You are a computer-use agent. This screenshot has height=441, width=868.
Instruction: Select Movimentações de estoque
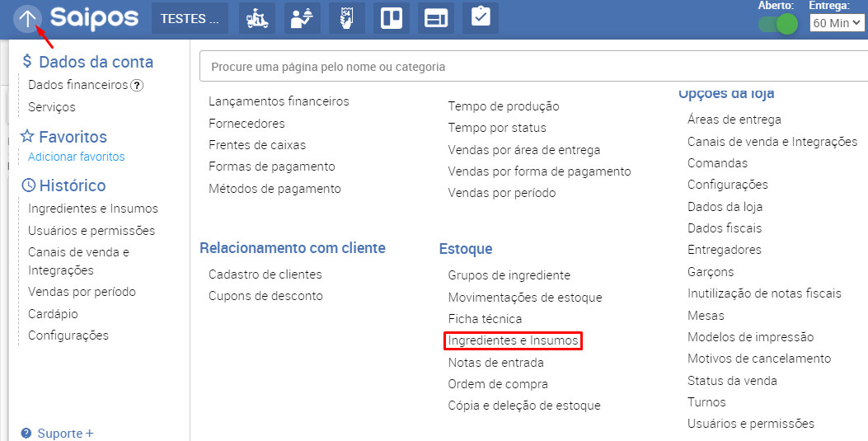pyautogui.click(x=525, y=297)
